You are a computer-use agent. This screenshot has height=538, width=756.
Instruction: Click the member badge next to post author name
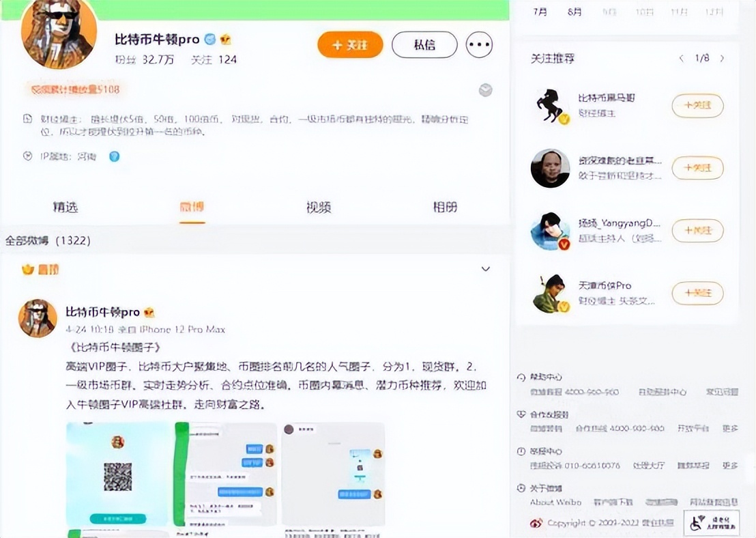pyautogui.click(x=149, y=312)
